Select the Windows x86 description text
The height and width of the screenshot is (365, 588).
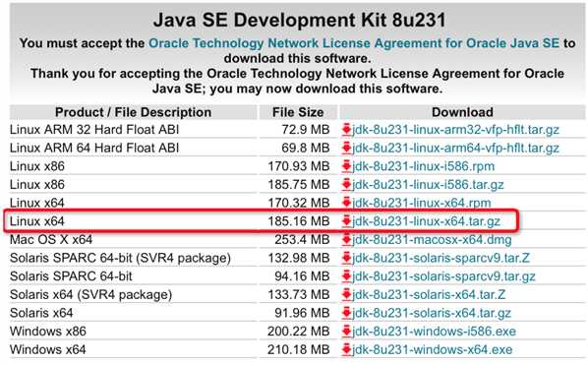tap(48, 332)
